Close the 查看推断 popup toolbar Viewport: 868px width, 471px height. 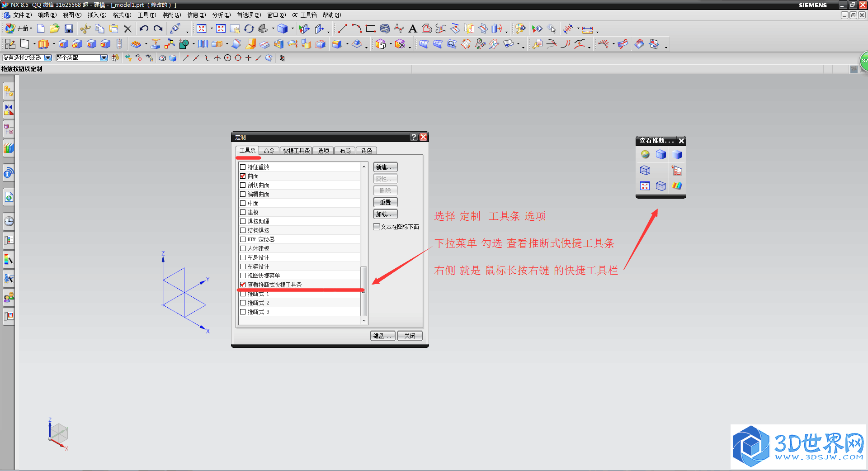681,141
